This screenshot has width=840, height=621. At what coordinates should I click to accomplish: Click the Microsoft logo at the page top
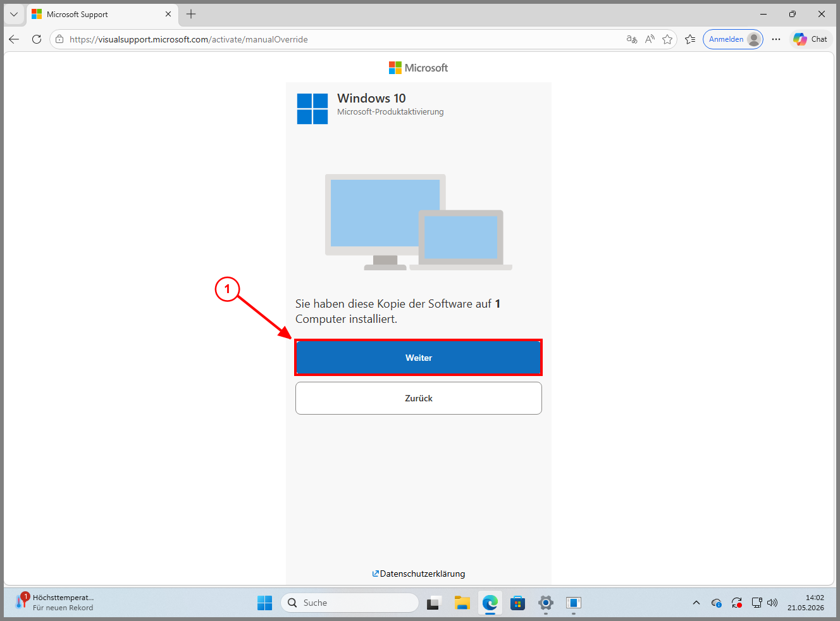click(418, 68)
